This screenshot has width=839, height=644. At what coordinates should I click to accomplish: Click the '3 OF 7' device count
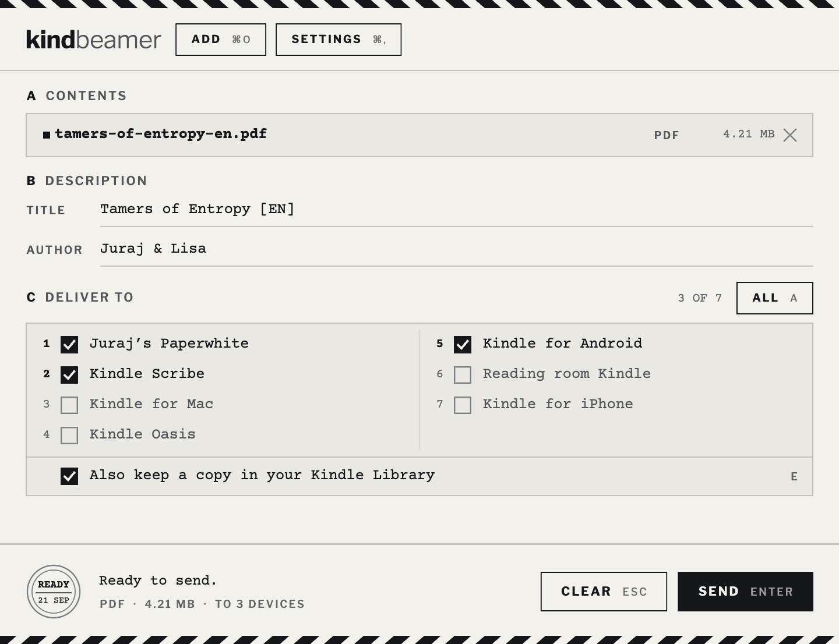click(x=700, y=298)
